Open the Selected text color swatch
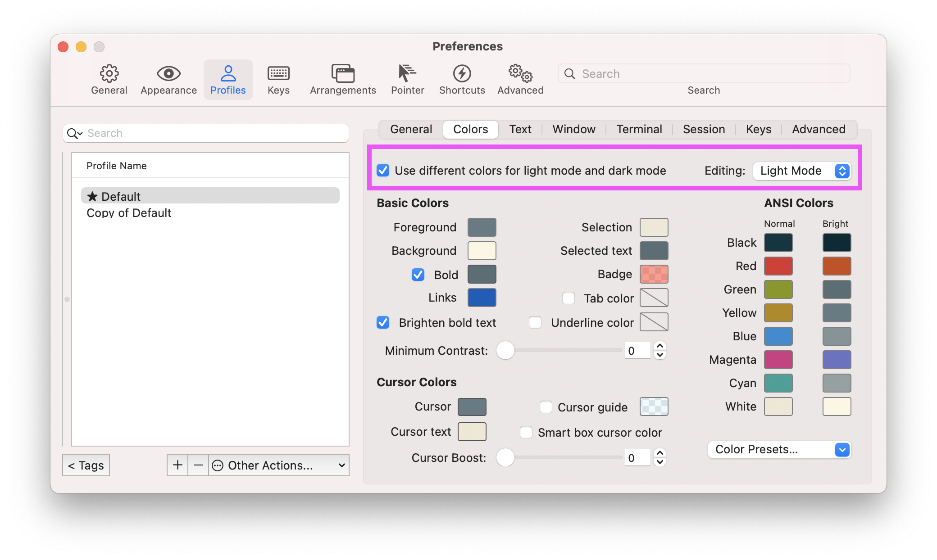Viewport: 937px width, 560px height. click(x=654, y=251)
